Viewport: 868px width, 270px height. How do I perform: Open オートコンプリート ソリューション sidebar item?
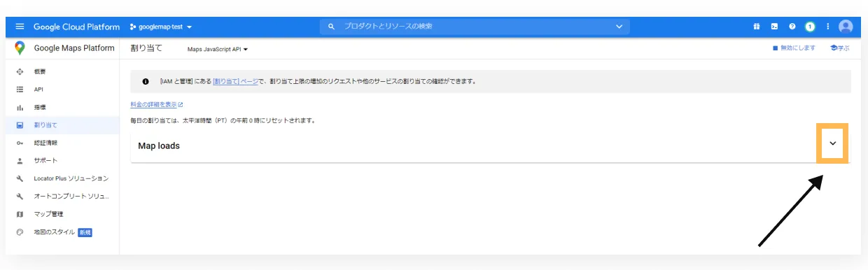click(x=62, y=197)
